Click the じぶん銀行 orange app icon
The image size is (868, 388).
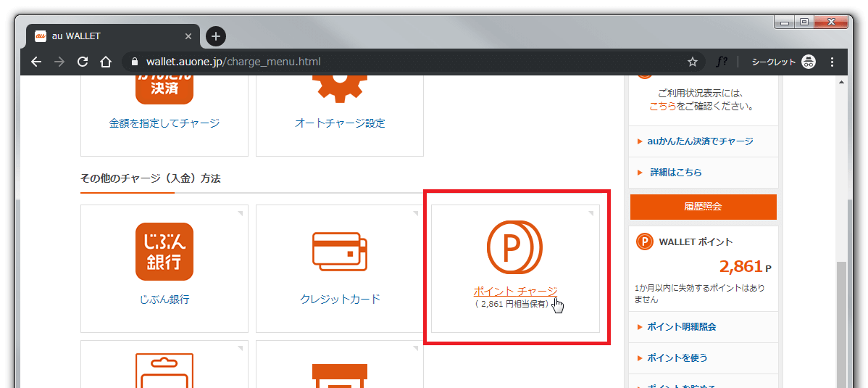tap(164, 251)
